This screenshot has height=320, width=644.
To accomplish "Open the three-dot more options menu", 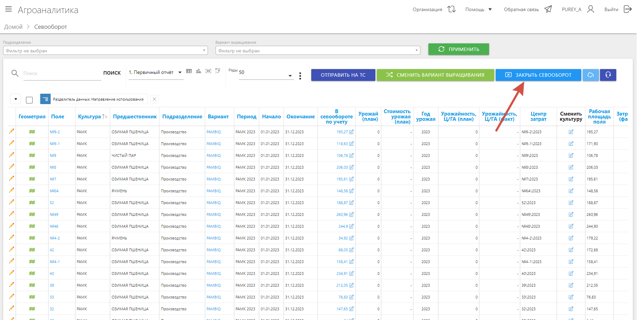I will click(x=300, y=76).
